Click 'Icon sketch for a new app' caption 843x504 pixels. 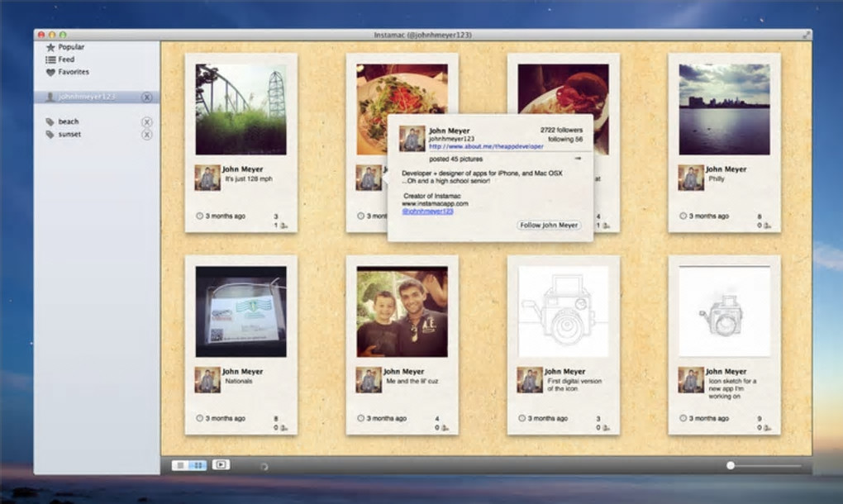tap(732, 388)
